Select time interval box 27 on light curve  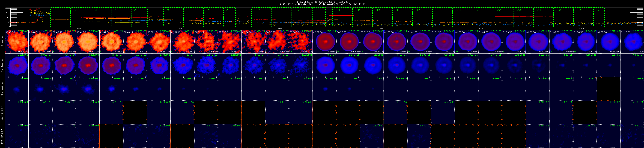(x=599, y=17)
